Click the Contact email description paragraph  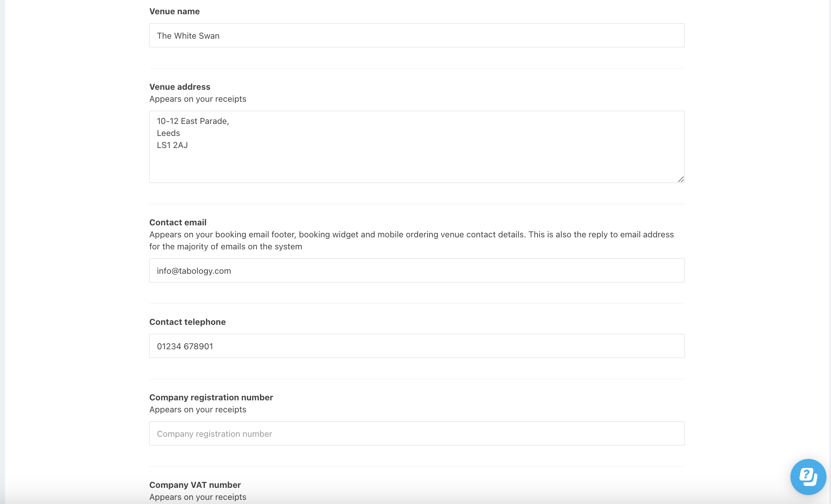coord(411,240)
